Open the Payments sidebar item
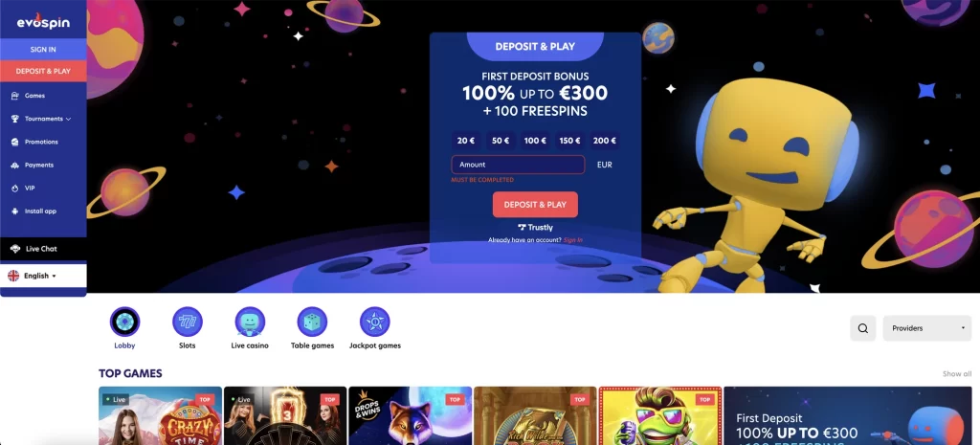 coord(38,165)
